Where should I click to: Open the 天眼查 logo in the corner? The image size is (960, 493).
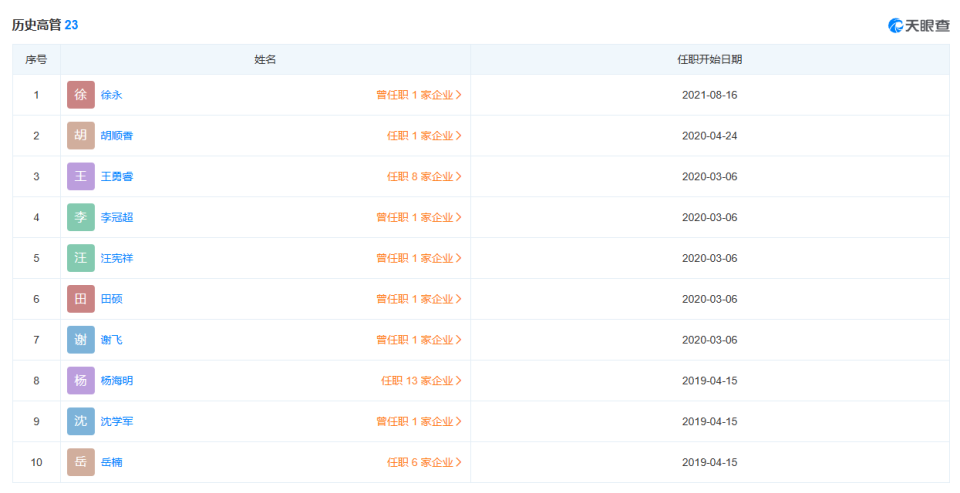tap(919, 25)
